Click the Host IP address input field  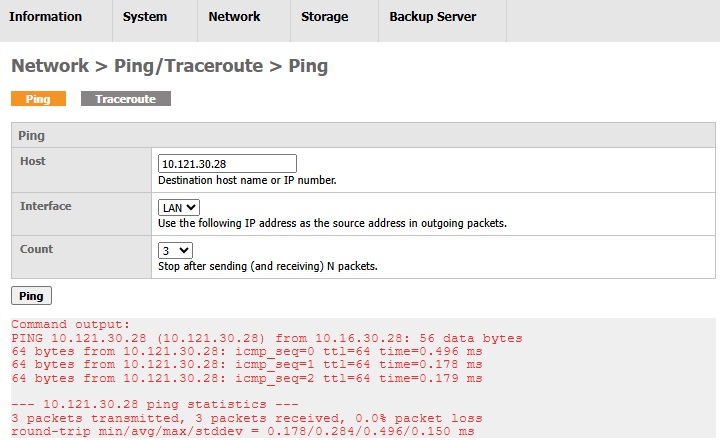click(x=228, y=163)
